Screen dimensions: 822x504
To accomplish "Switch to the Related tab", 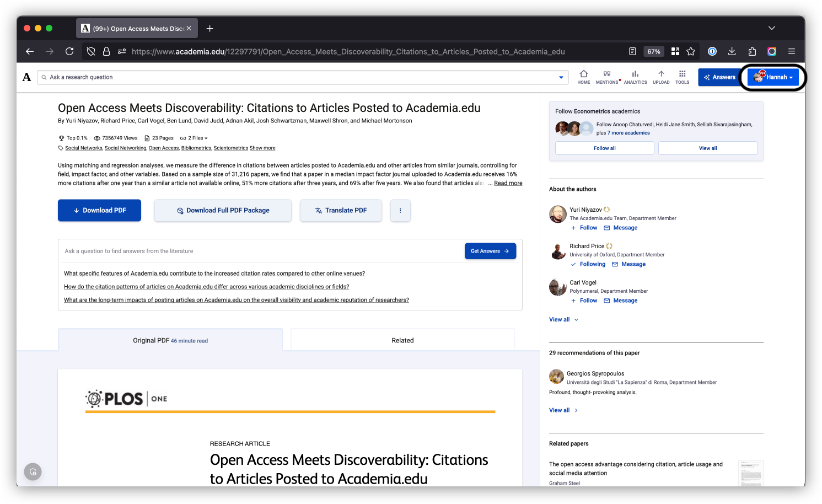I will point(402,340).
